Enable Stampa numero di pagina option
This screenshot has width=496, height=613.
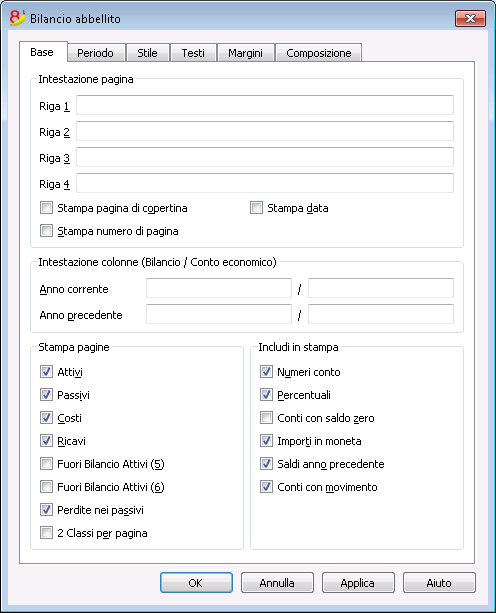47,231
